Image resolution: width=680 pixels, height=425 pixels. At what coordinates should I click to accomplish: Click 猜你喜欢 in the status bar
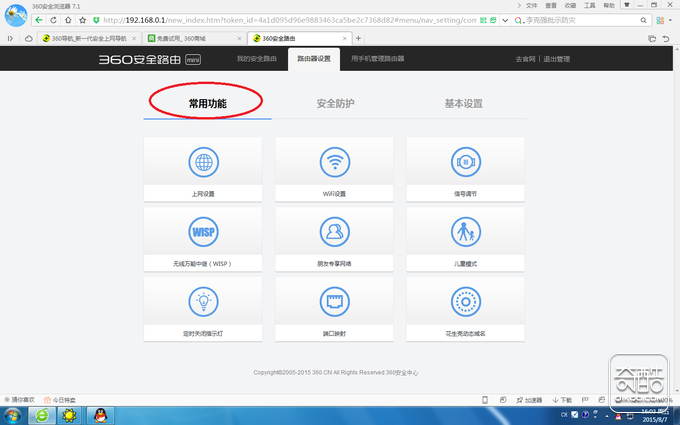[20, 400]
